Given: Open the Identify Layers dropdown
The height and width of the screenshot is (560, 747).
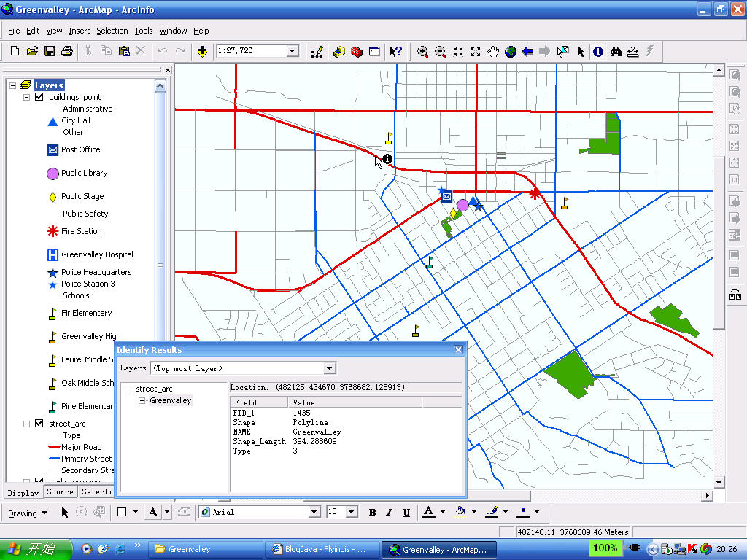Looking at the screenshot, I should 330,368.
